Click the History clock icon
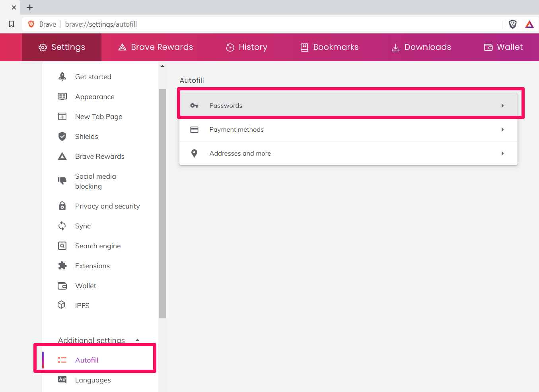Screen dimensions: 539x392 pyautogui.click(x=230, y=47)
